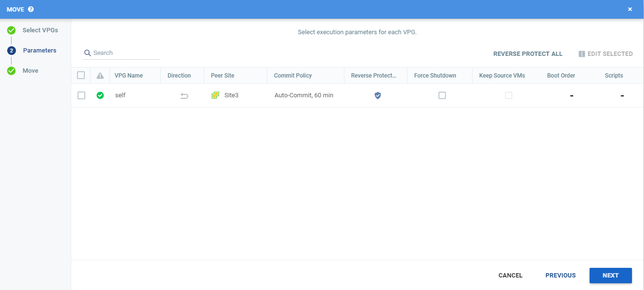Click the green status check for self VPG
Viewport: 644px width, 290px height.
(100, 95)
